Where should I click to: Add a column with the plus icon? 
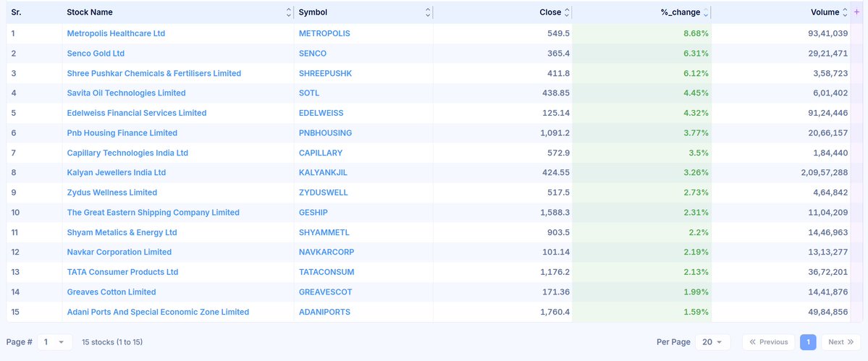click(857, 12)
